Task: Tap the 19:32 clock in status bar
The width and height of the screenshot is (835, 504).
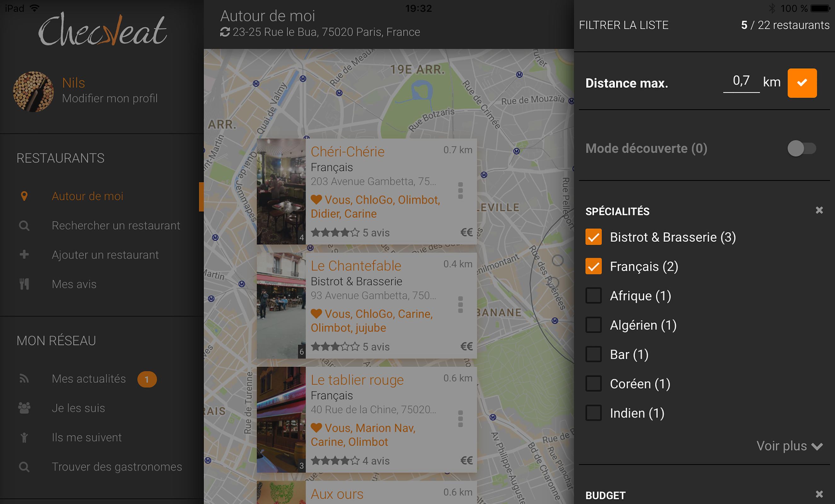Action: 418,8
